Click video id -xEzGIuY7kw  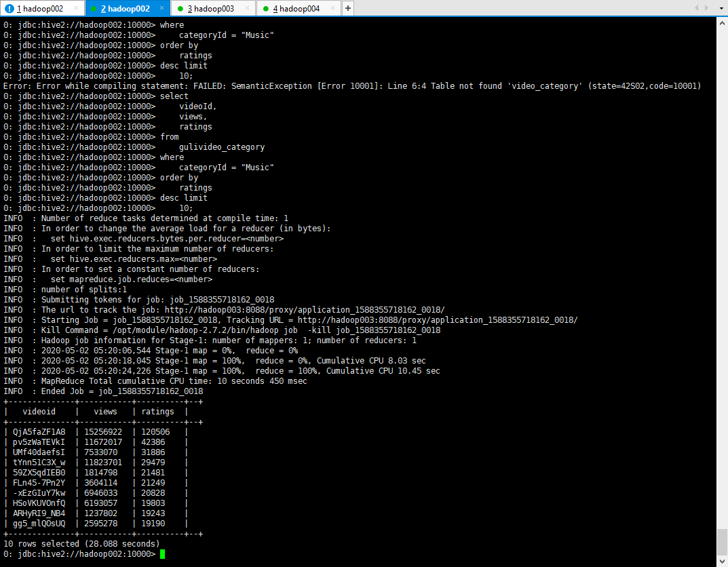39,493
